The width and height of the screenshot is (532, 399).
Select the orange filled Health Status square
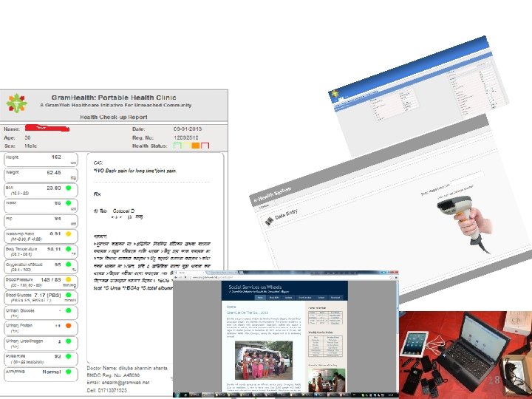click(196, 146)
